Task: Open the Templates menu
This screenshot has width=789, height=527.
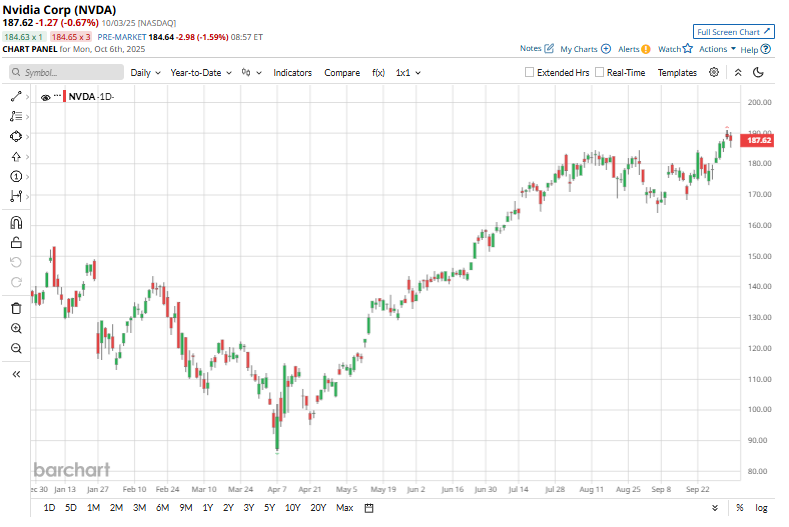Action: coord(677,72)
